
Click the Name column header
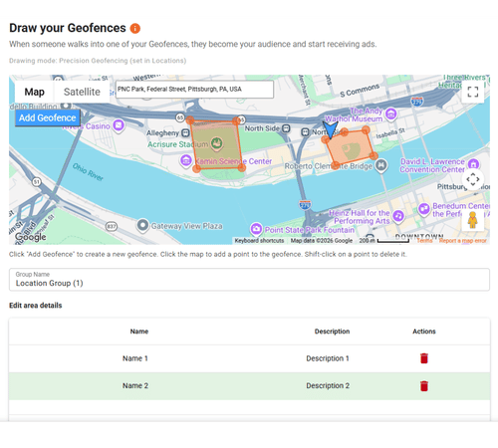[x=139, y=332]
